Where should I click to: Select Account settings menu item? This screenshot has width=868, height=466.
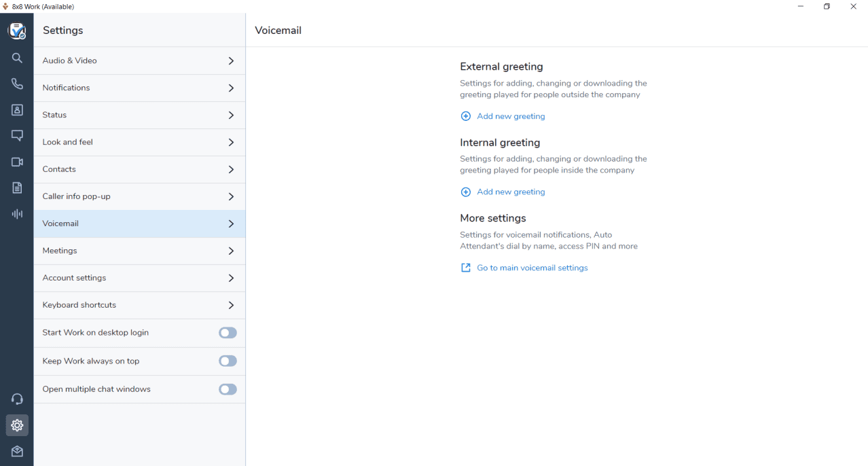(74, 278)
